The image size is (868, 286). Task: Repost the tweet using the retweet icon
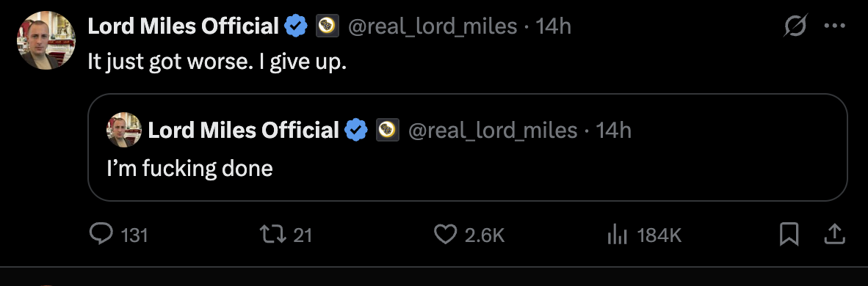click(272, 235)
